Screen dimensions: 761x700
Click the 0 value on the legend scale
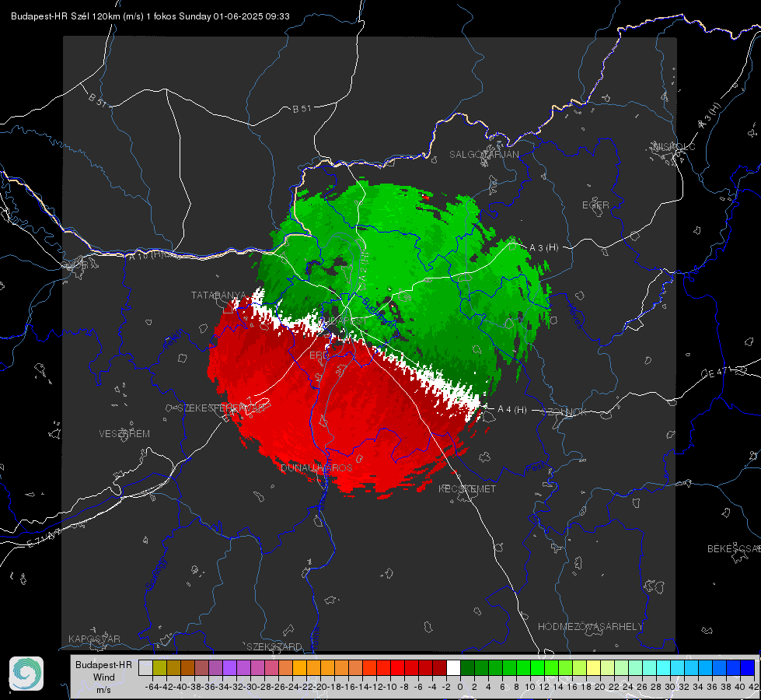[460, 687]
